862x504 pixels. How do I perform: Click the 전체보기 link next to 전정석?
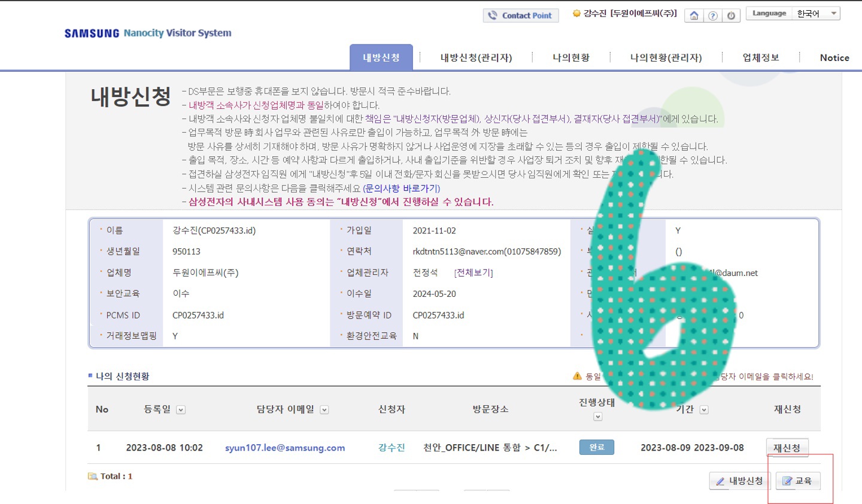click(x=474, y=272)
